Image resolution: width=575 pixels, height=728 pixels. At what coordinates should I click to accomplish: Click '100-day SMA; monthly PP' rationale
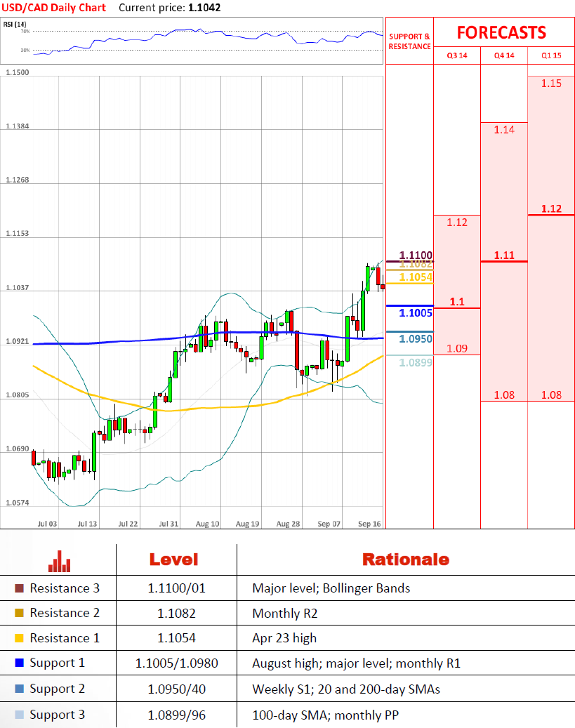point(325,715)
